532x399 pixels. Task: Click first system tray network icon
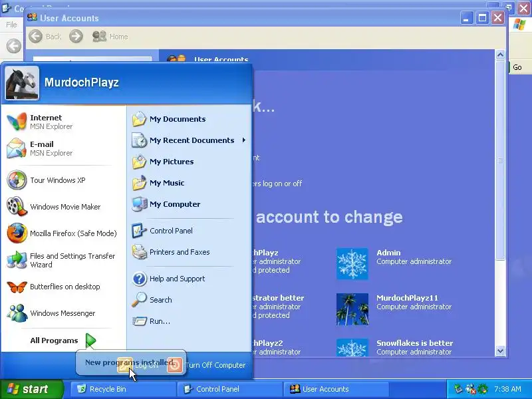[x=459, y=389]
